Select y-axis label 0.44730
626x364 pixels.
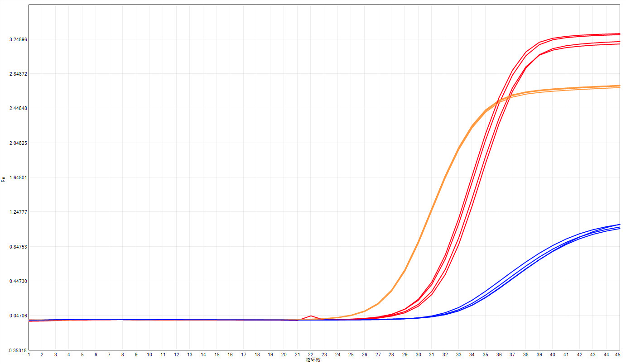(18, 281)
